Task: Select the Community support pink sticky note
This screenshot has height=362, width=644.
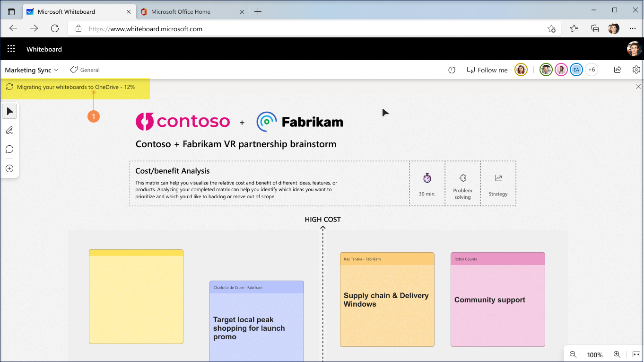Action: pyautogui.click(x=497, y=305)
